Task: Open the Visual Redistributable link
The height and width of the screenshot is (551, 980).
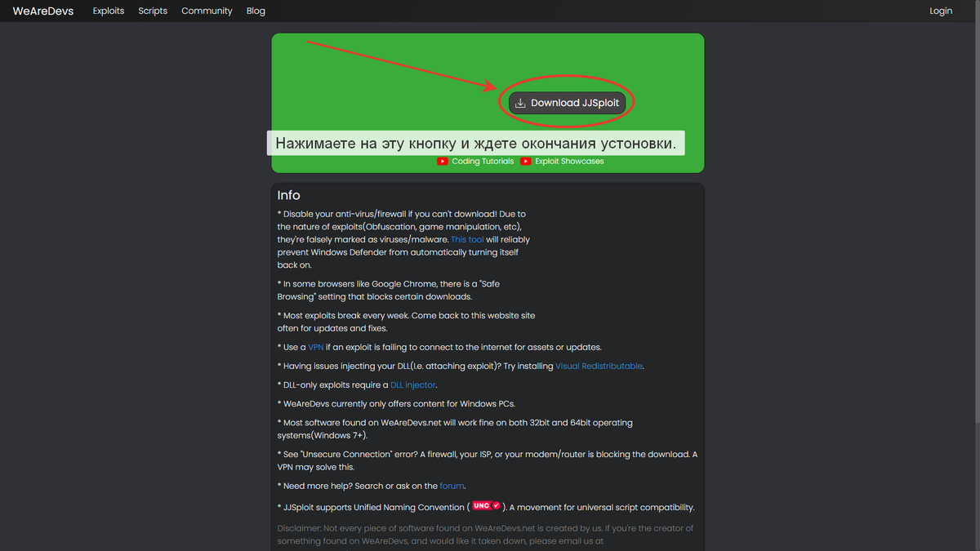Action: click(x=599, y=366)
